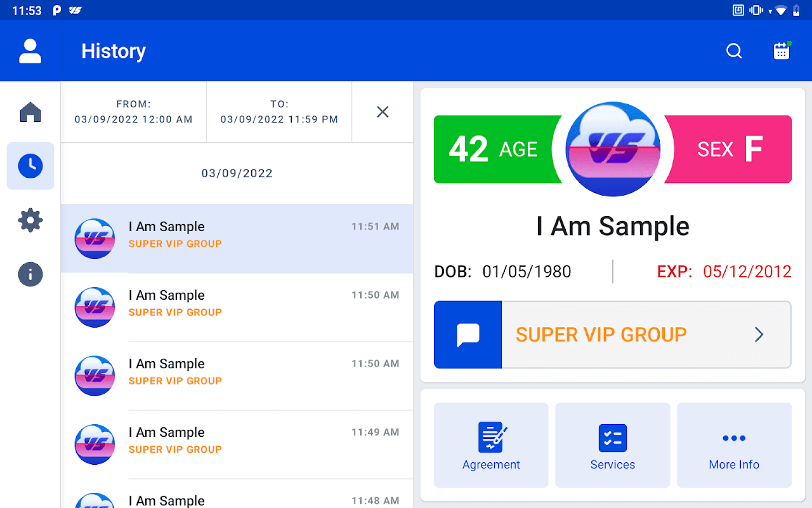Clear the date range filter
812x508 pixels.
(383, 112)
